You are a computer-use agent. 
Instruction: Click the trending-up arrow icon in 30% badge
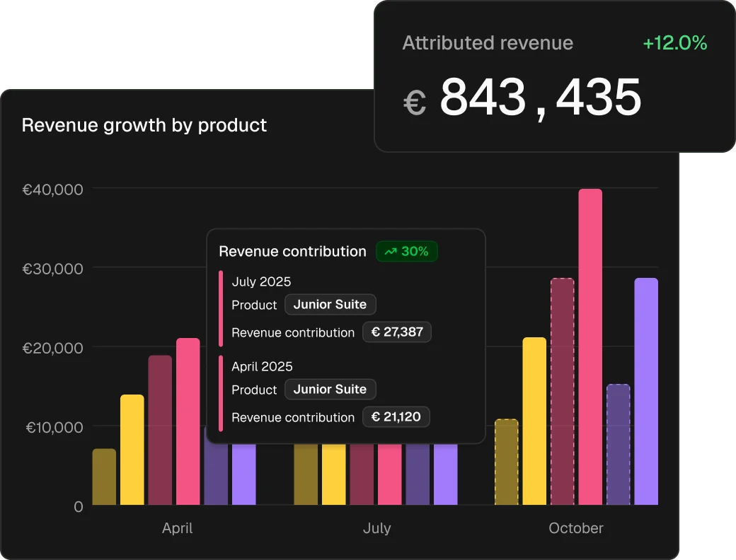point(391,252)
